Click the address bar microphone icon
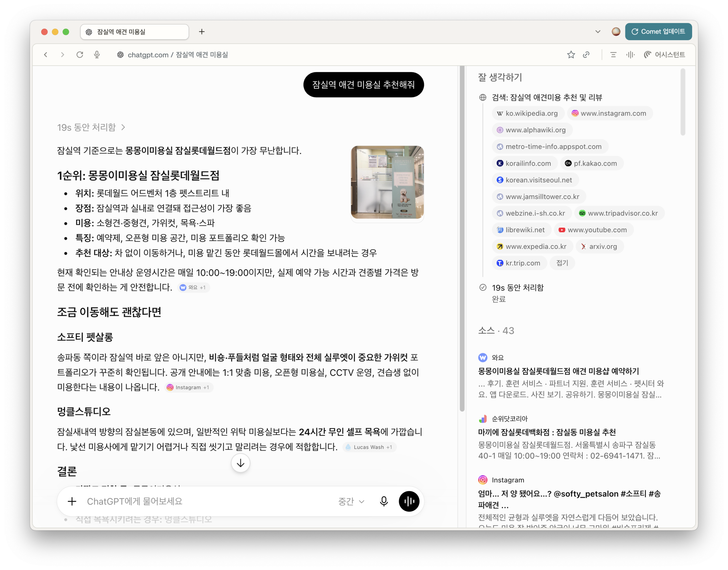The image size is (728, 570). click(97, 55)
